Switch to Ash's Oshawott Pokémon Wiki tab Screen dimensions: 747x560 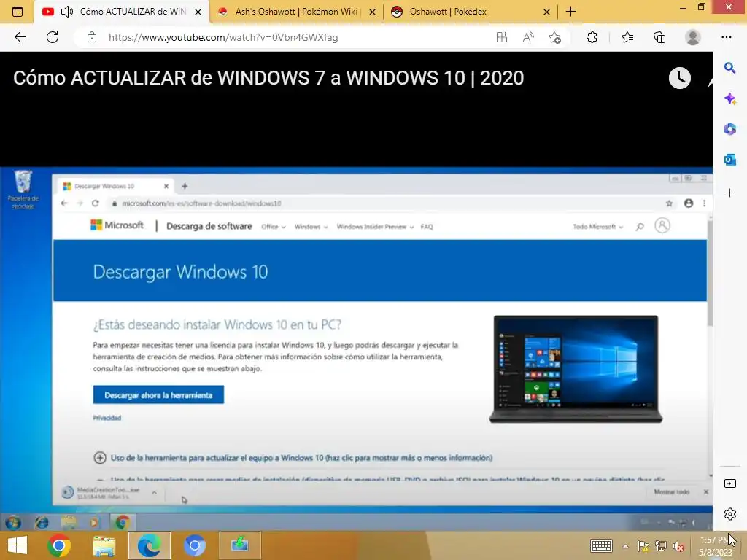[x=295, y=12]
